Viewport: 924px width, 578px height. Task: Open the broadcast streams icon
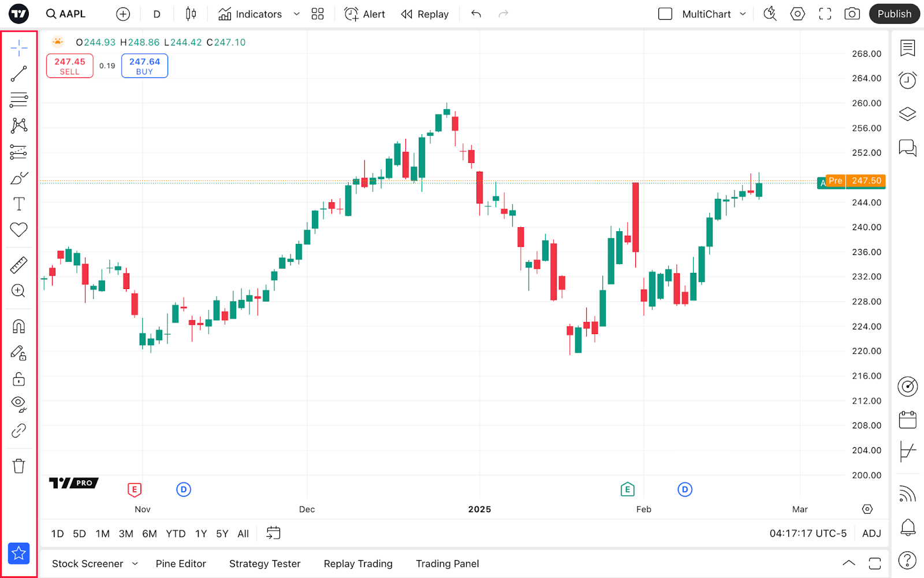click(x=908, y=494)
